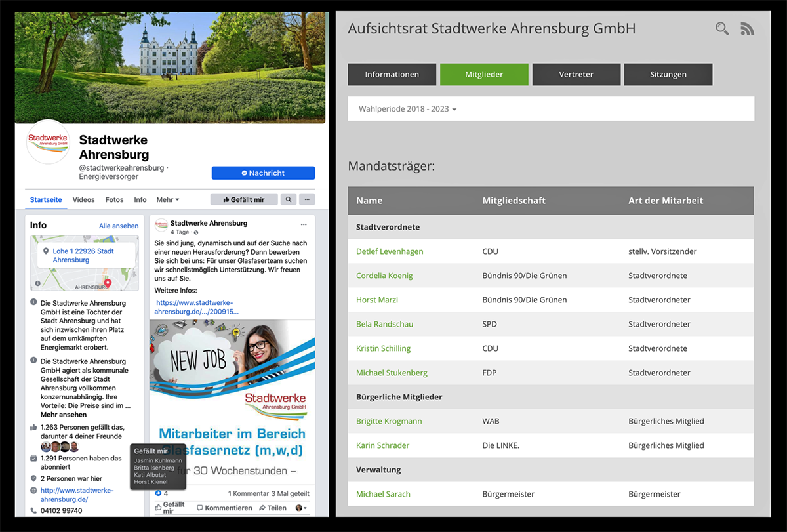Click Kommentieren on the post
Screen dimensions: 787x532
click(224, 508)
